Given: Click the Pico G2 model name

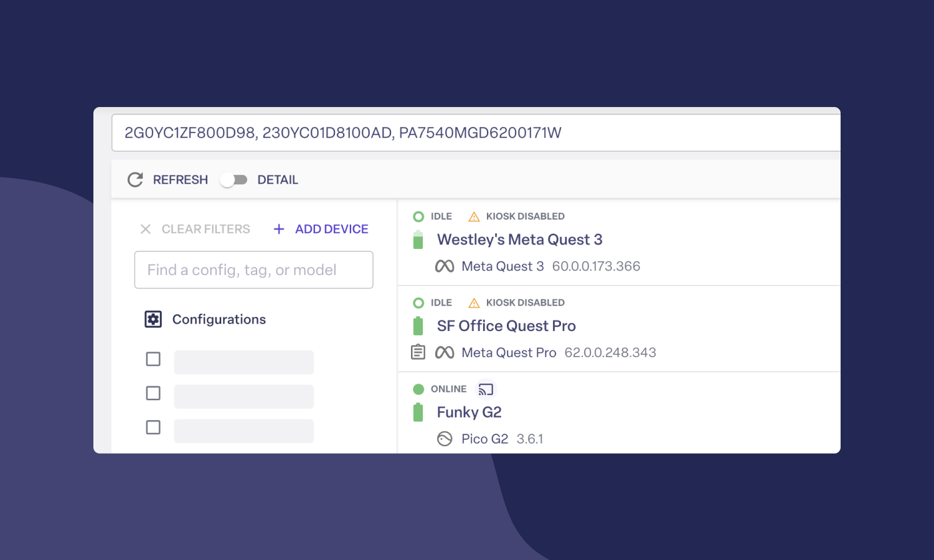Looking at the screenshot, I should click(x=485, y=439).
